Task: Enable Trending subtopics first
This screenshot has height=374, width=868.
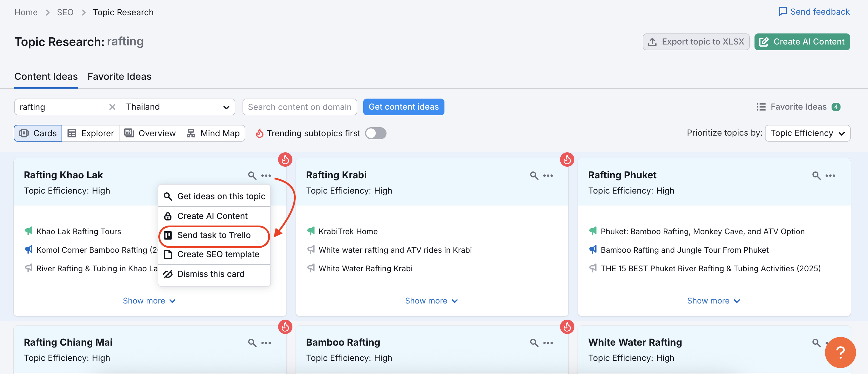Action: (375, 133)
